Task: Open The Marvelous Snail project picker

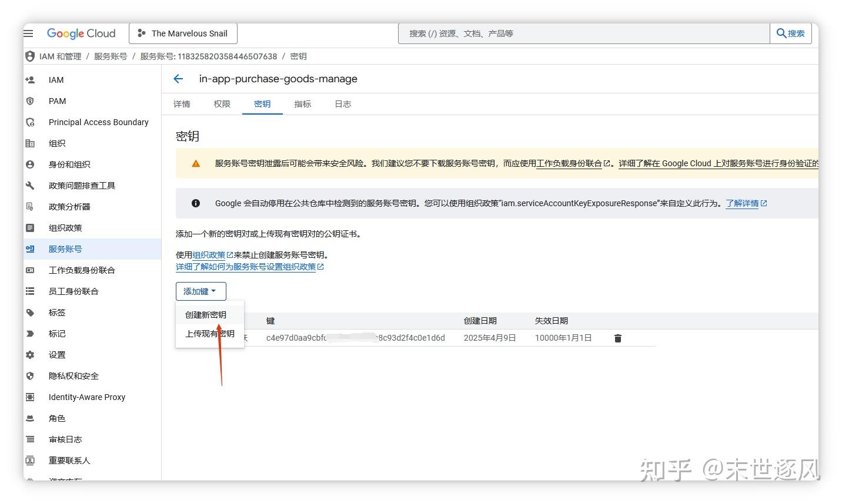Action: 183,33
